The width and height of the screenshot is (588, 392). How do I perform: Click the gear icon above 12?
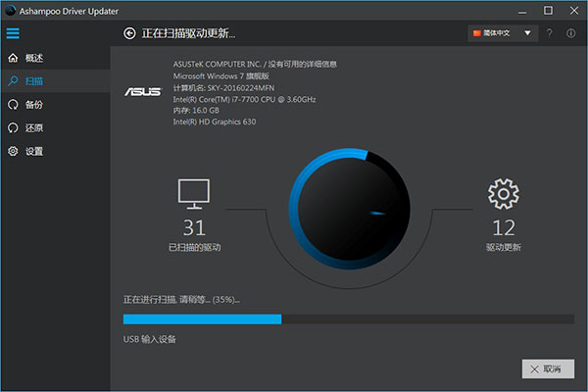[x=504, y=194]
